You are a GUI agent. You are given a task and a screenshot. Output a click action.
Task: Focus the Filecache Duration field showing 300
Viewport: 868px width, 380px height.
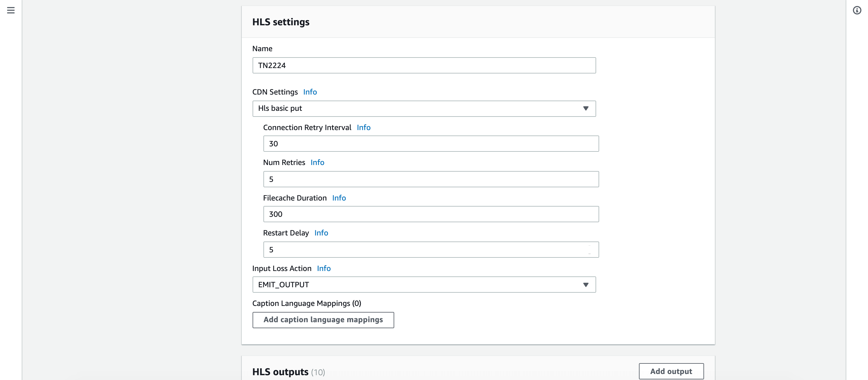(431, 214)
